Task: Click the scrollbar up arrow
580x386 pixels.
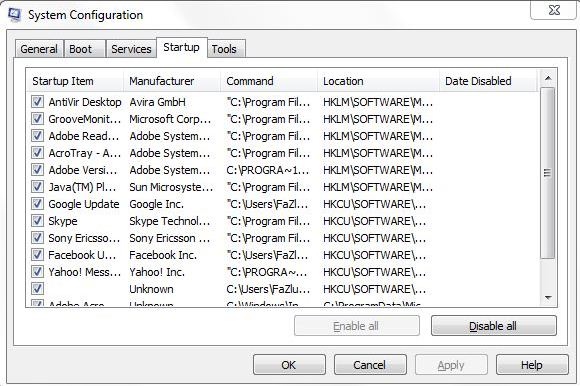Action: (x=548, y=78)
